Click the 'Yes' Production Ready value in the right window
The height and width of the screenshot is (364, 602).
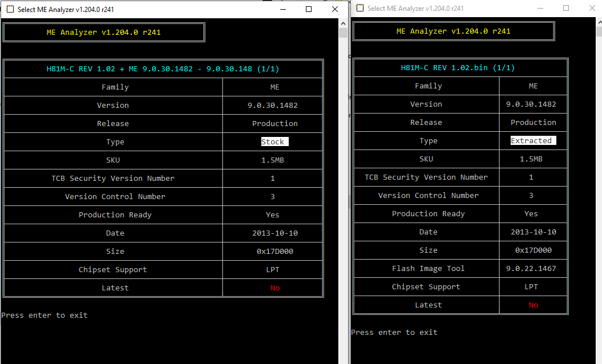click(x=531, y=214)
